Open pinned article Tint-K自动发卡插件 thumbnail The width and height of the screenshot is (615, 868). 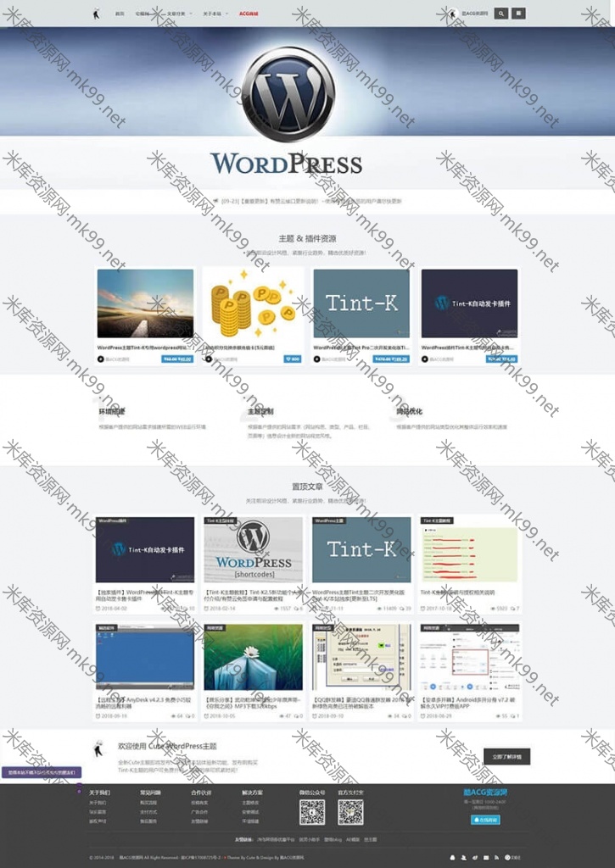pos(145,549)
